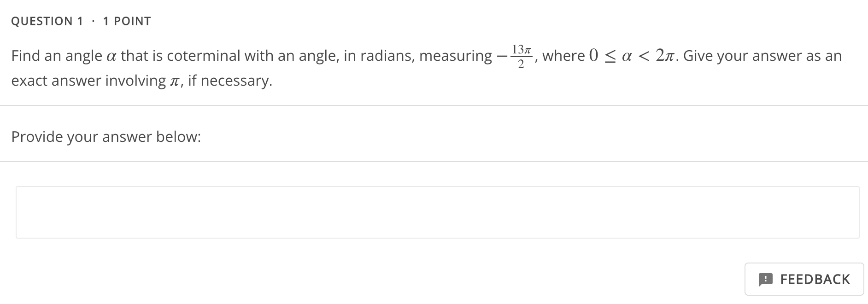Click the QUESTION 1 · 1 POINT heading
The image size is (868, 304).
click(x=81, y=21)
